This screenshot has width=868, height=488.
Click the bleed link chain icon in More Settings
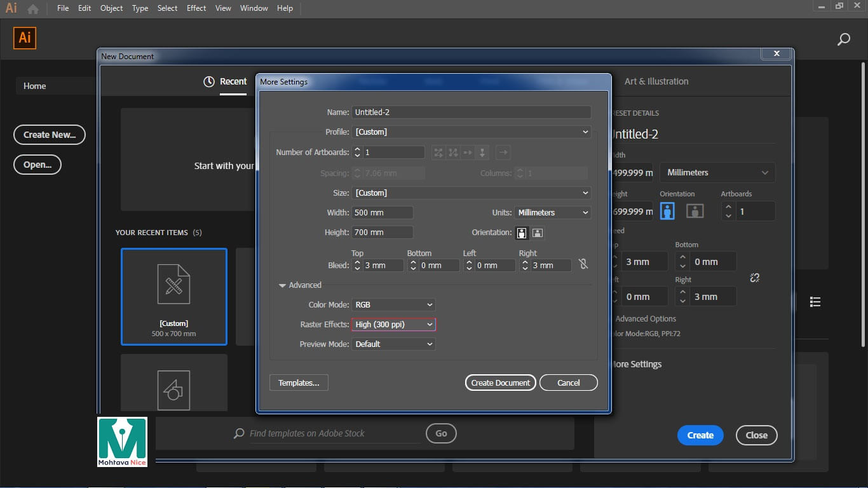click(x=583, y=265)
